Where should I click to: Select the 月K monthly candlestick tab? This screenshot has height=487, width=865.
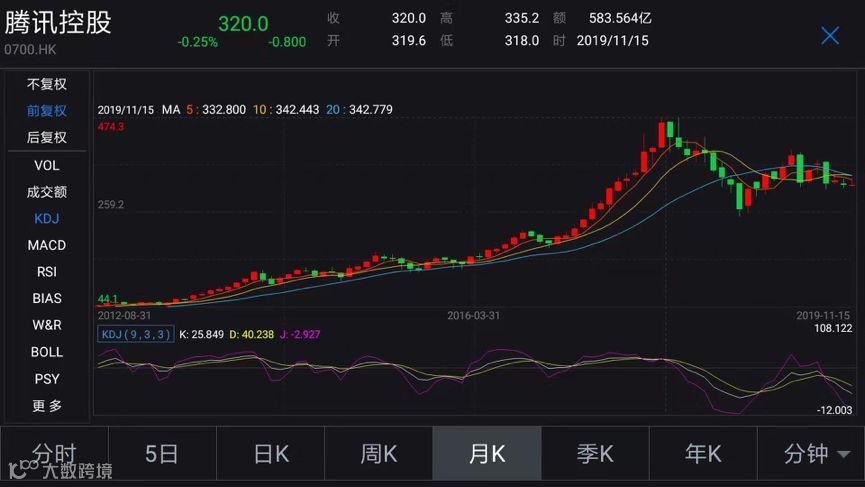[x=487, y=454]
